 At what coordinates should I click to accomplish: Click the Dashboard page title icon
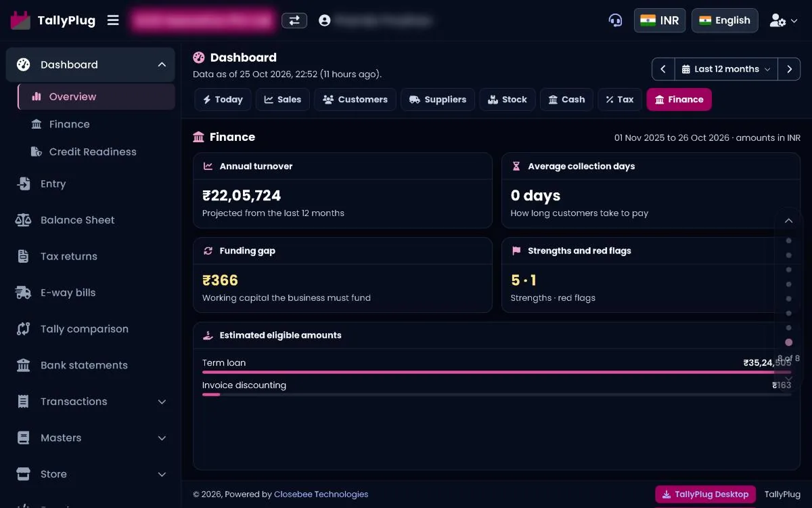tap(199, 58)
